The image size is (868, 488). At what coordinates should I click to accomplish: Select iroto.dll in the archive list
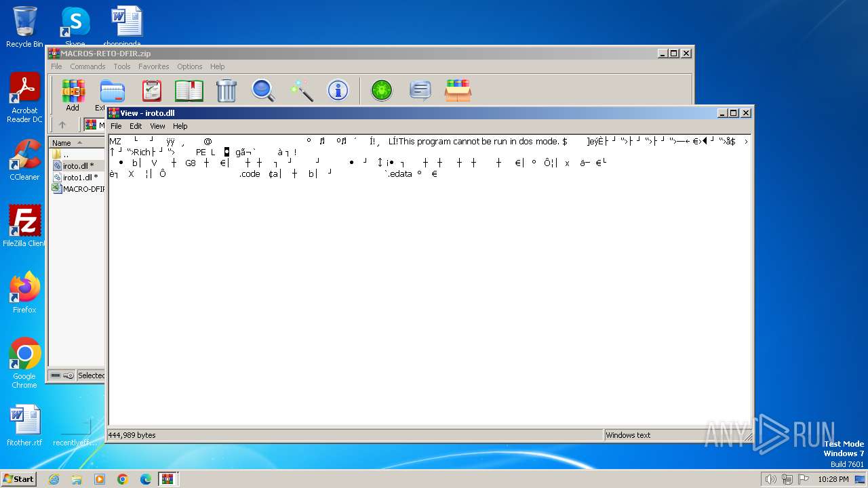(x=78, y=165)
